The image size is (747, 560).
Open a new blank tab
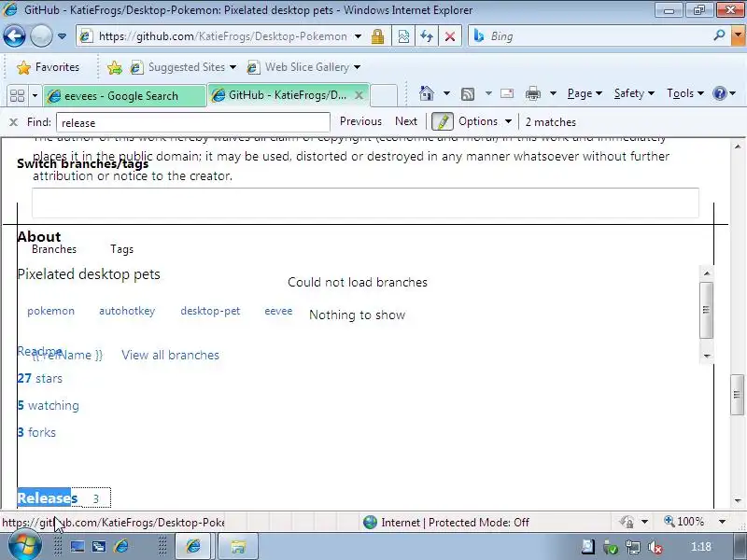click(384, 95)
